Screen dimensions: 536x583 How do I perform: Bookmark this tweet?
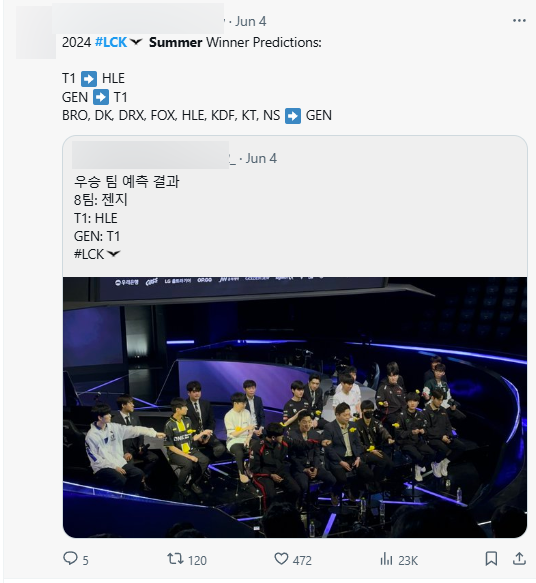491,558
